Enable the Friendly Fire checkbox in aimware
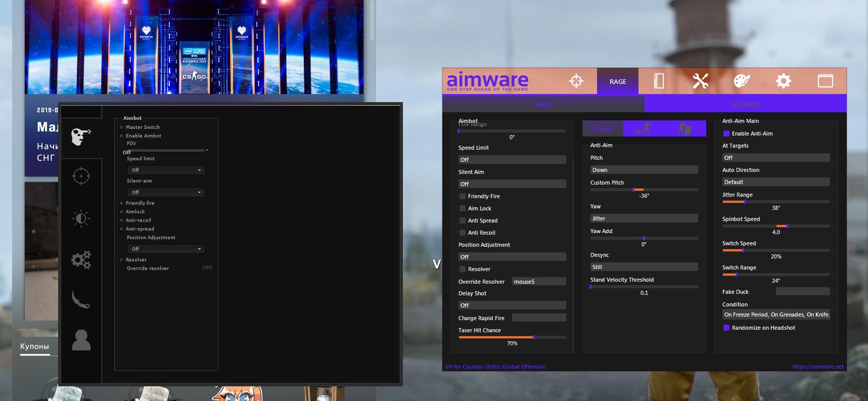The height and width of the screenshot is (401, 868). click(463, 196)
